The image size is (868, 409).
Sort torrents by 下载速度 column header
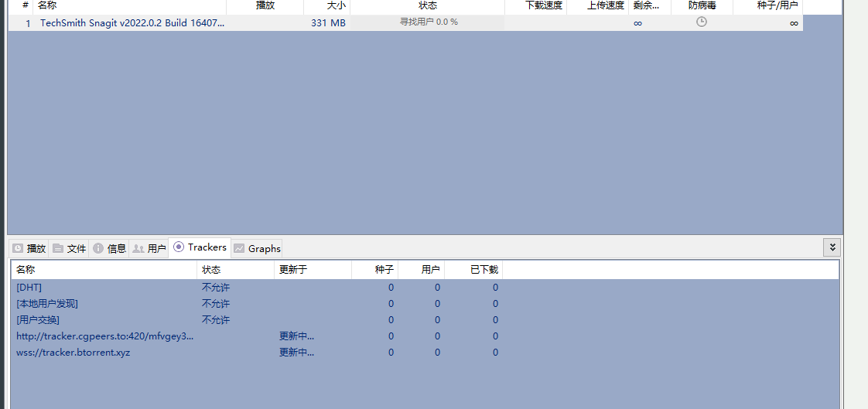tap(536, 6)
